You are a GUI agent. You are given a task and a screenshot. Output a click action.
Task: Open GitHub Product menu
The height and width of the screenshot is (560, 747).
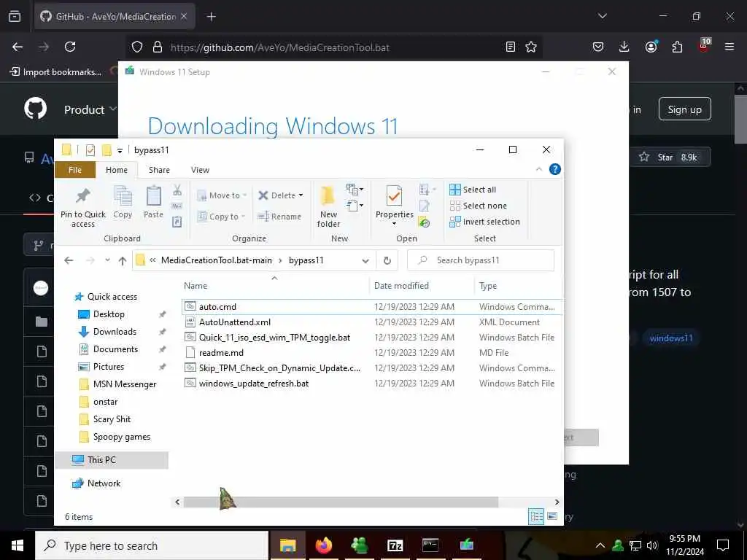(x=90, y=109)
